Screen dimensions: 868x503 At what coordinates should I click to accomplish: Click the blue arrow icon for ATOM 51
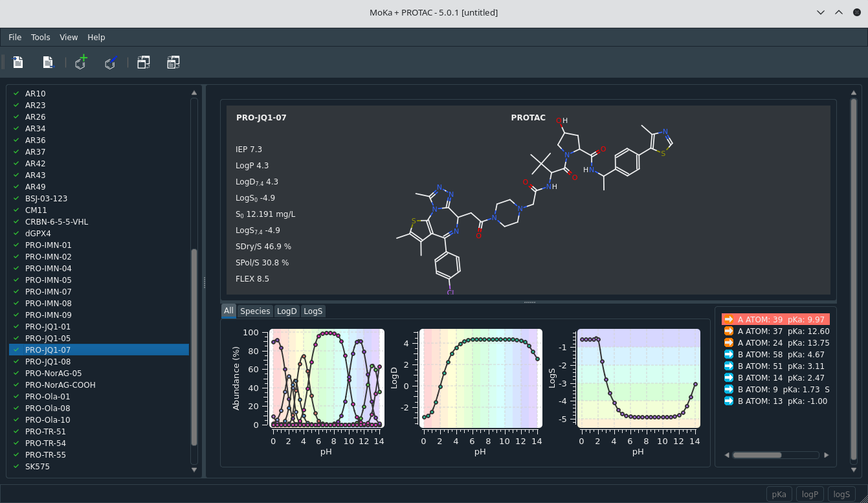(729, 366)
